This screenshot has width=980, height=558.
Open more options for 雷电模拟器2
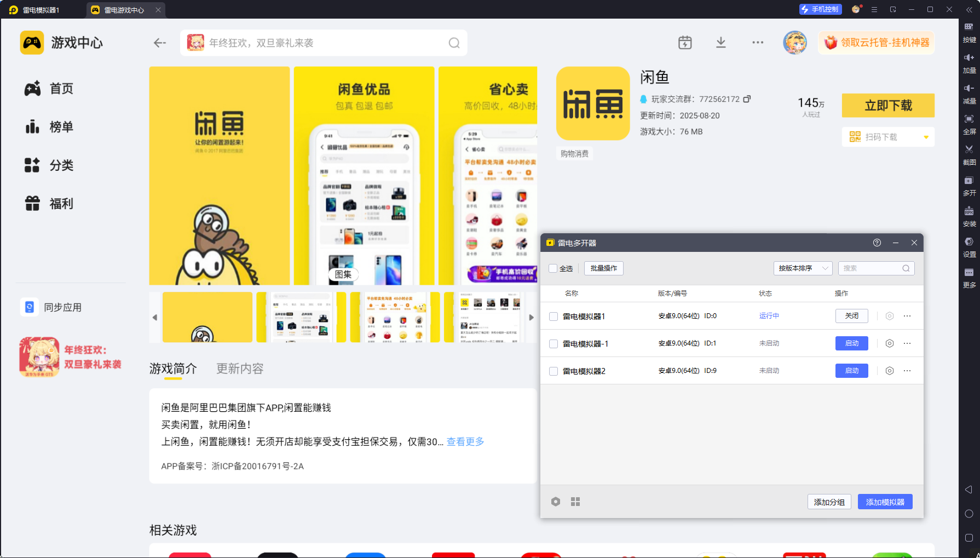pos(907,371)
